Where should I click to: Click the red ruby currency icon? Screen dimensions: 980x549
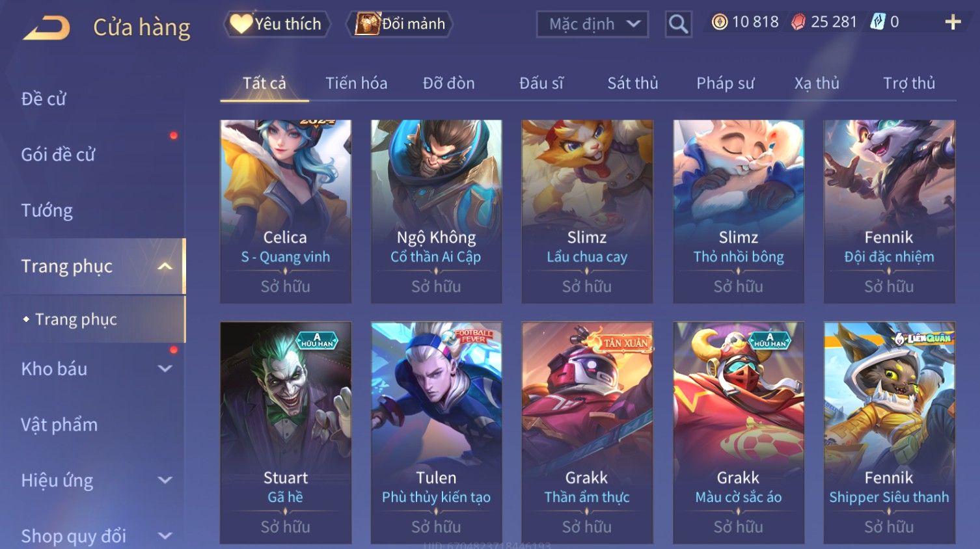pos(798,22)
